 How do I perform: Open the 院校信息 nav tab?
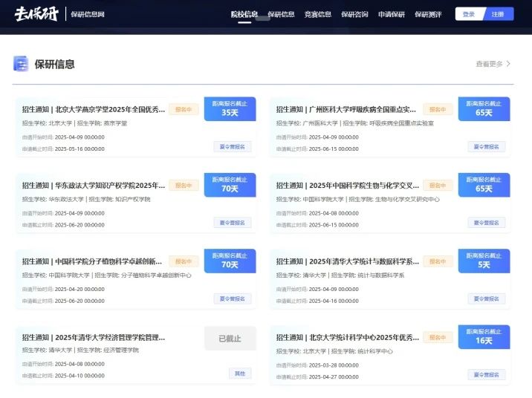coord(244,14)
